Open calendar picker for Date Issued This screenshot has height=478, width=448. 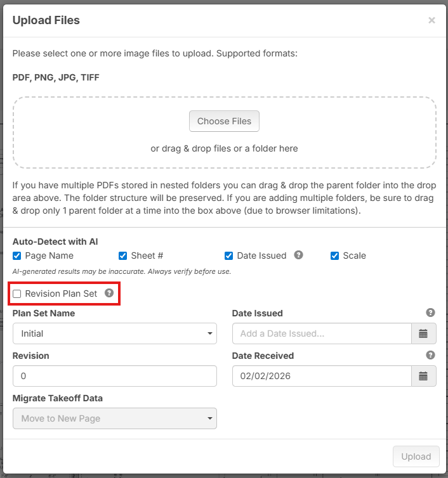click(423, 333)
